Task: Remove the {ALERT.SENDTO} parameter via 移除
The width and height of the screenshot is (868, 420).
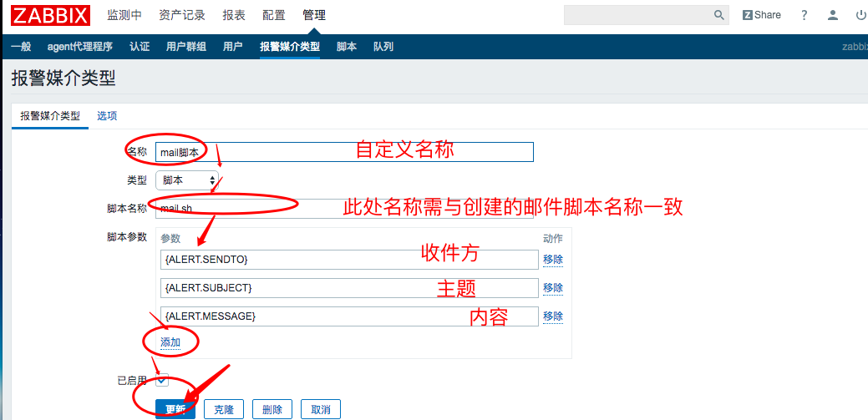Action: point(553,259)
